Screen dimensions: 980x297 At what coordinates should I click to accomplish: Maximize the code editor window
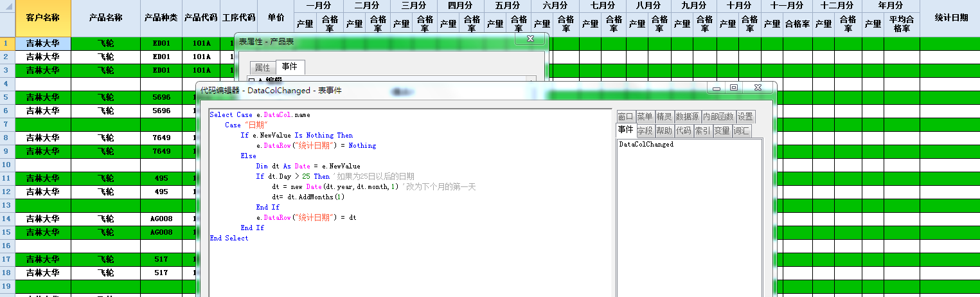[734, 87]
